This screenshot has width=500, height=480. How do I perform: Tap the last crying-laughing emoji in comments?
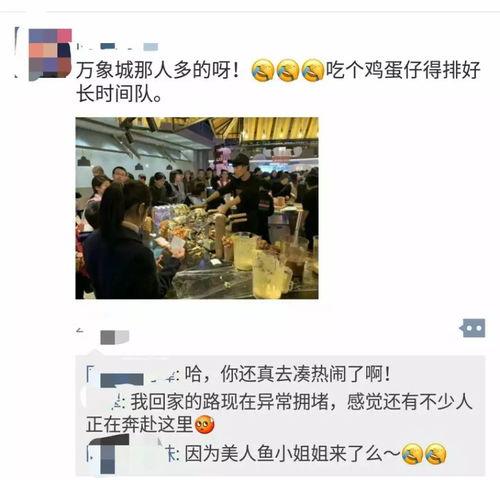(x=436, y=454)
